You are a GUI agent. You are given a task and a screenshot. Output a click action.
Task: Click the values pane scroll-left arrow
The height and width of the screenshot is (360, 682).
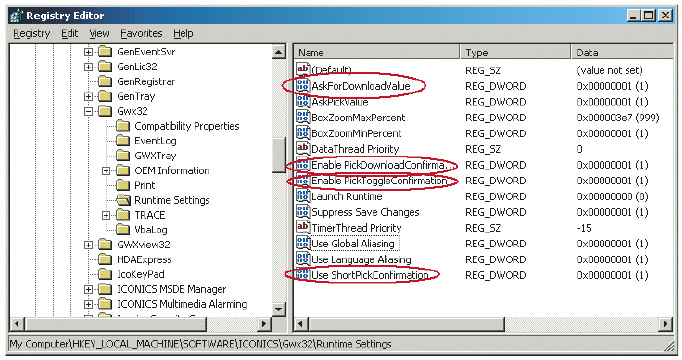pos(301,324)
